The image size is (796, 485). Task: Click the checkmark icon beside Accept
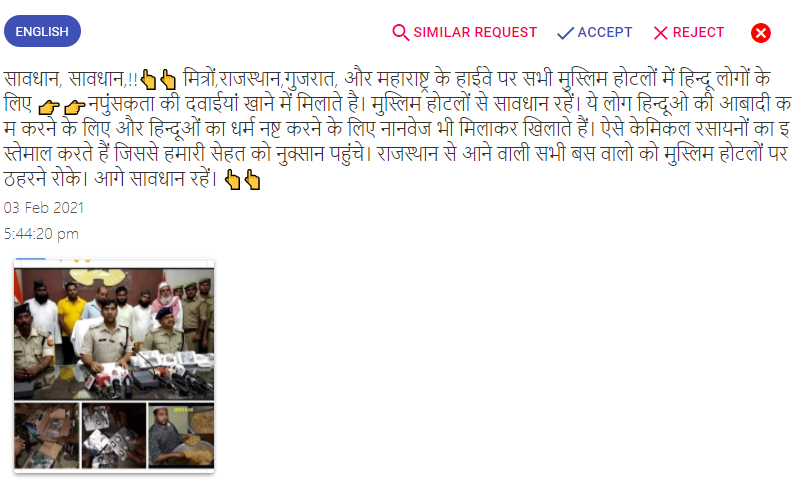[566, 33]
